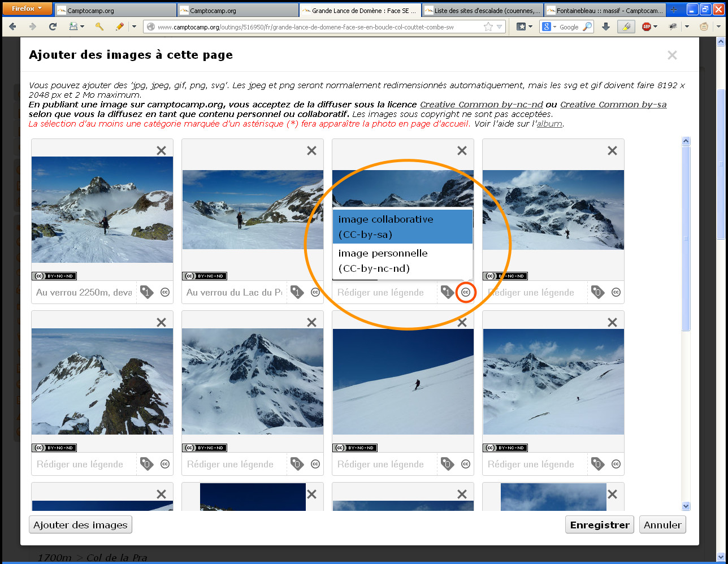The height and width of the screenshot is (564, 728).
Task: Remove the 'Au verrou du Lac' image
Action: [311, 150]
